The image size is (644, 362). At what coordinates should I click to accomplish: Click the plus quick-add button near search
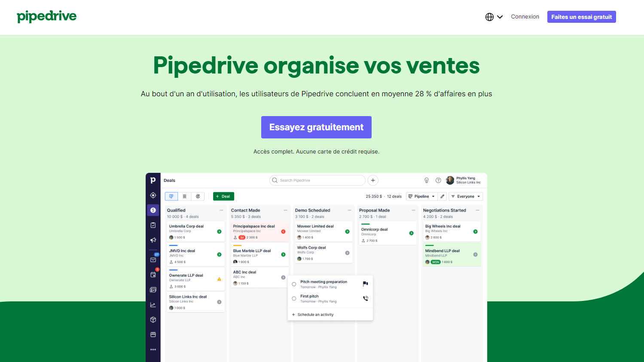(373, 181)
